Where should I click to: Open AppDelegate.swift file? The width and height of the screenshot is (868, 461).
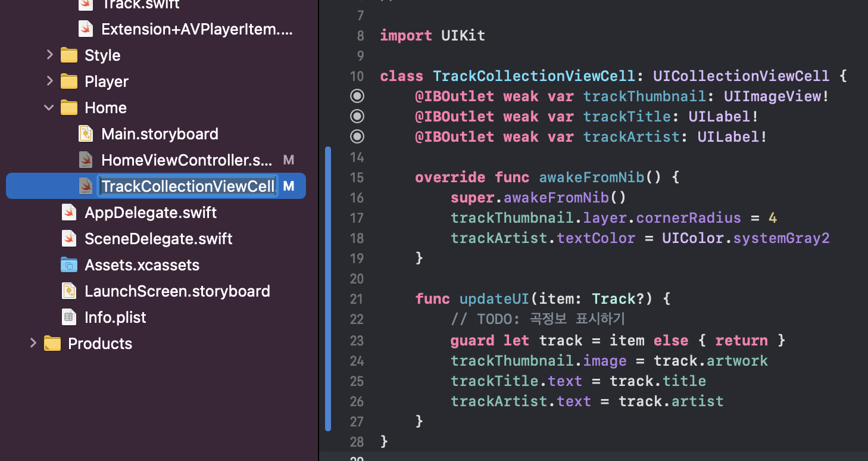[x=151, y=213]
